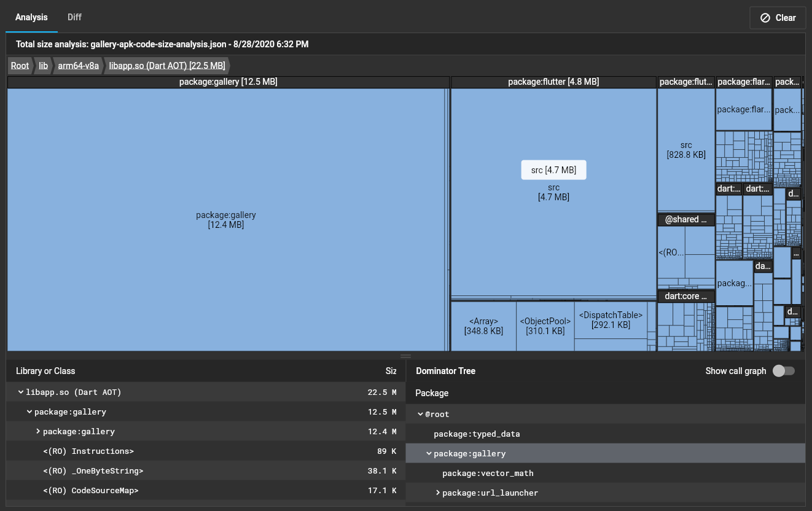This screenshot has width=812, height=511.
Task: Click the Clear button
Action: click(x=778, y=18)
